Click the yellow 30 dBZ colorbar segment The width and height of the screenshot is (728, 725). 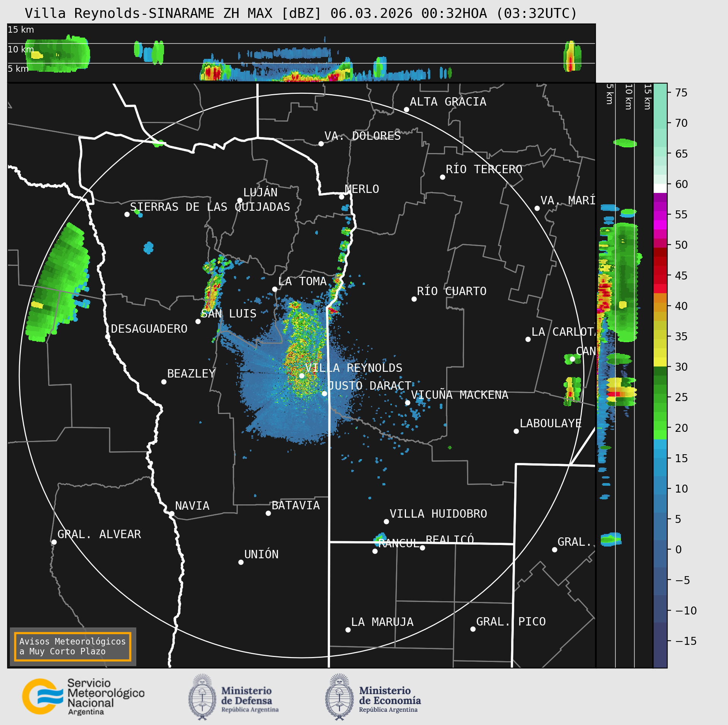point(660,362)
